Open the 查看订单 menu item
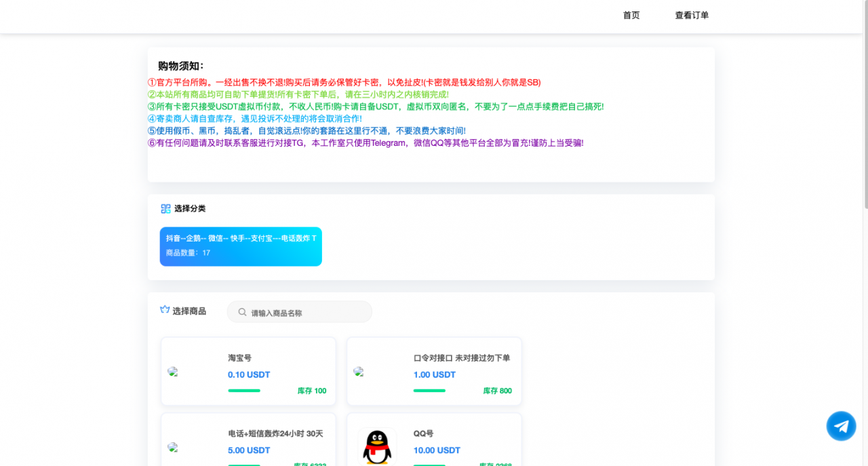Screen dimensions: 868x466 tap(691, 14)
